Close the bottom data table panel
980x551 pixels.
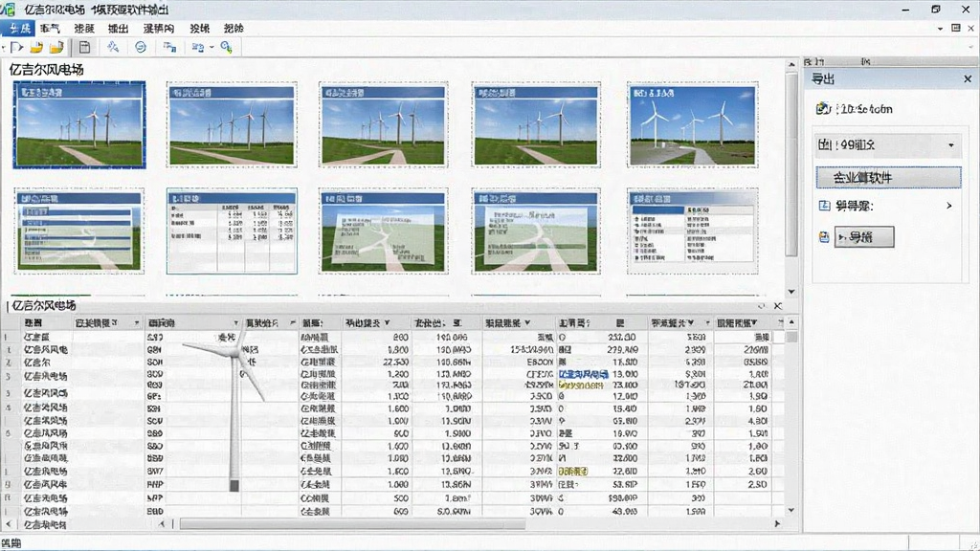point(777,305)
